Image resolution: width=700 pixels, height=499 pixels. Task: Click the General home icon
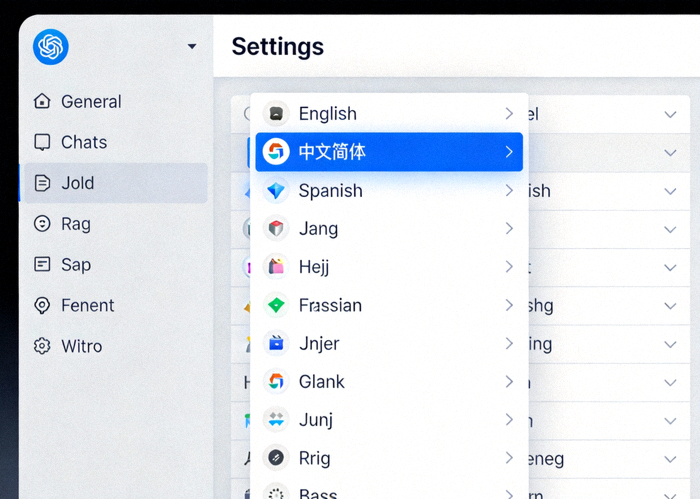pyautogui.click(x=42, y=101)
